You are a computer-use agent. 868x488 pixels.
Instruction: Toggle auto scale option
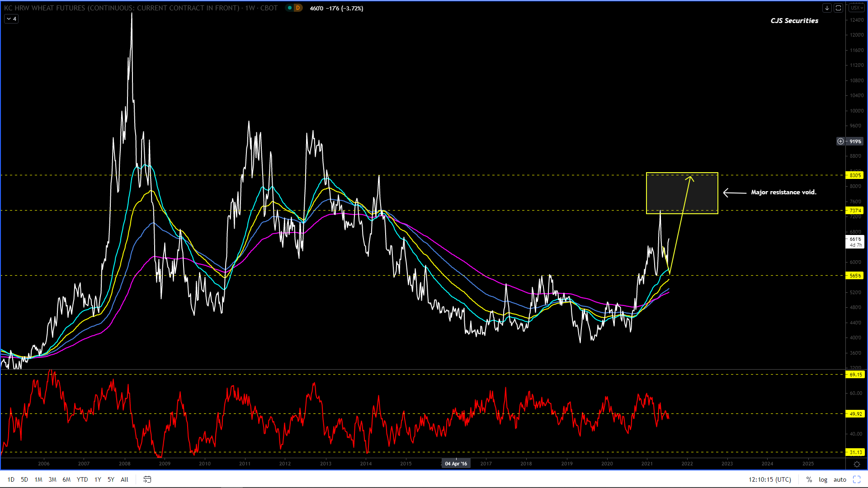(840, 479)
